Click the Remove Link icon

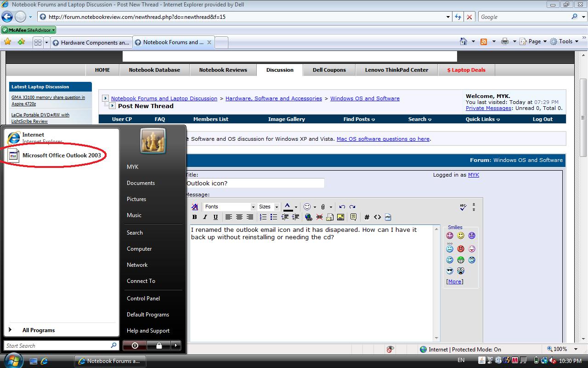(x=319, y=217)
